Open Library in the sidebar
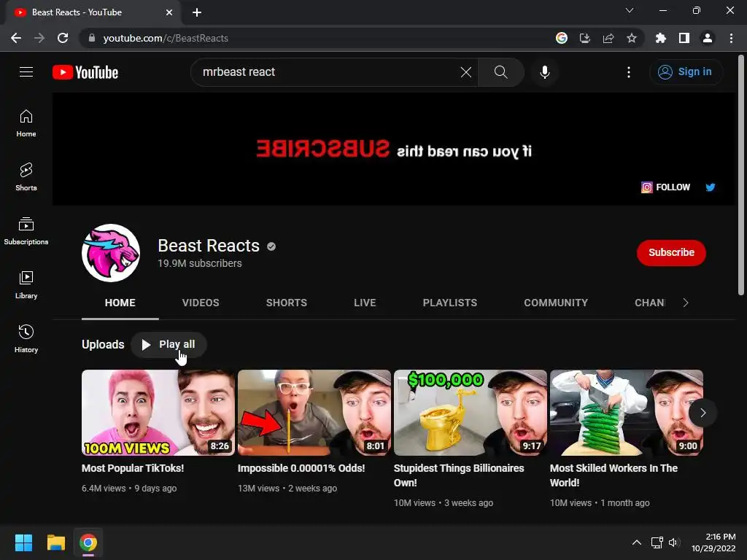747x560 pixels. (x=26, y=285)
